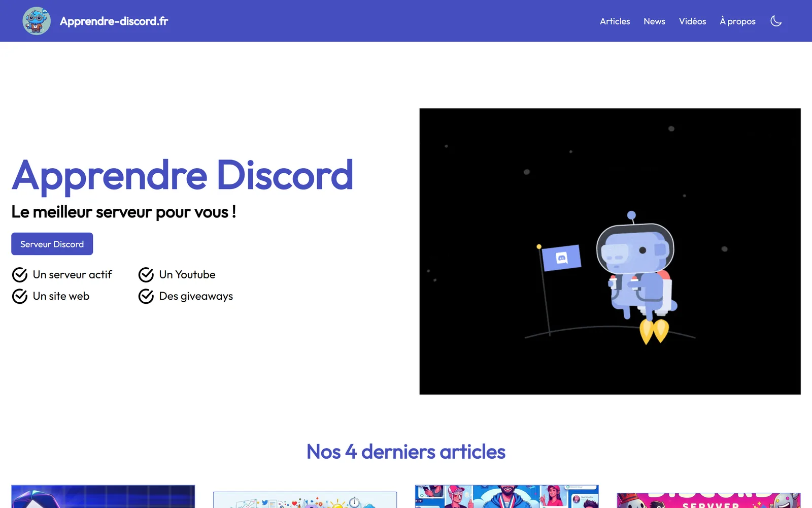The height and width of the screenshot is (508, 812).
Task: Click the 'Le meilleur serveur pour vous !' text
Action: pyautogui.click(x=123, y=212)
